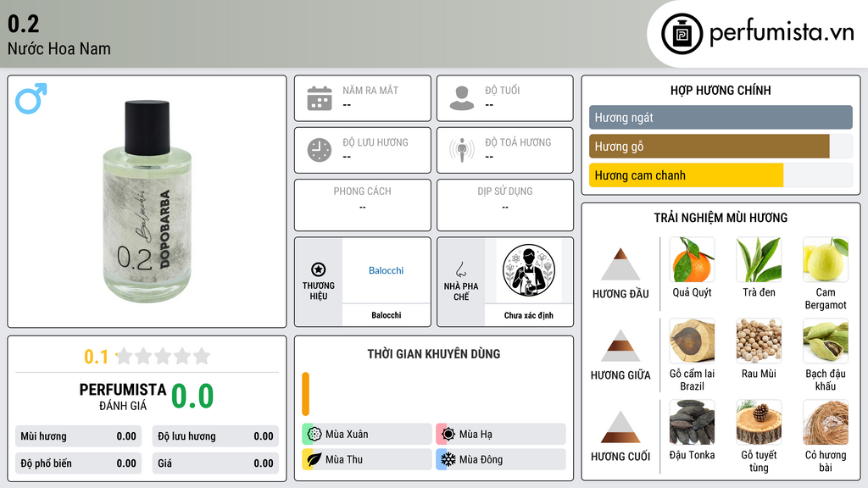Open the Balocchi brand link
The height and width of the screenshot is (488, 868).
tap(386, 270)
